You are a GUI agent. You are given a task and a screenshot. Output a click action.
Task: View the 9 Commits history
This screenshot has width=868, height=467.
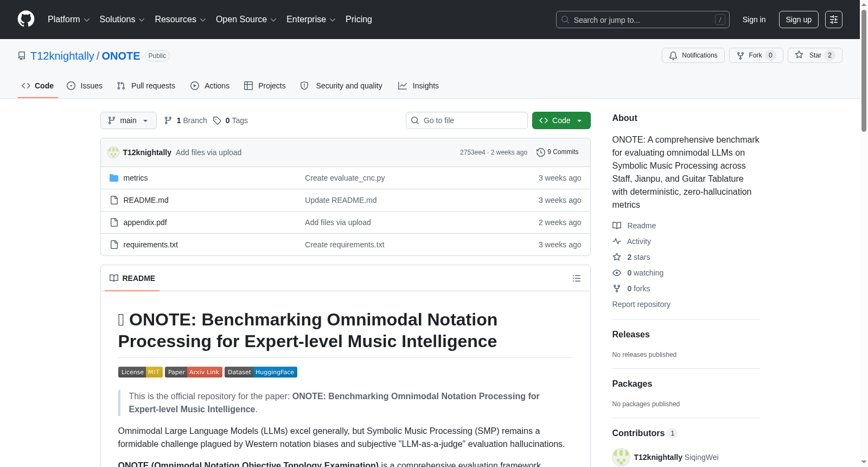(x=557, y=152)
